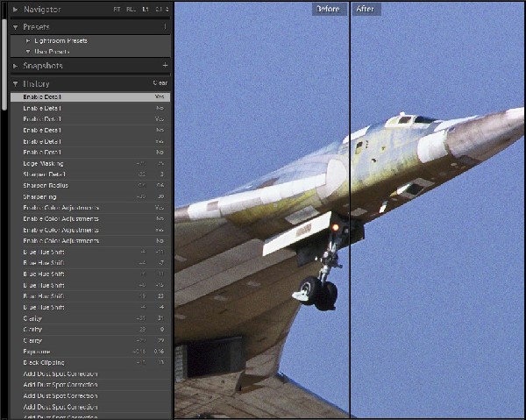Set Navigator zoom to FIT
The image size is (526, 420).
tap(117, 10)
